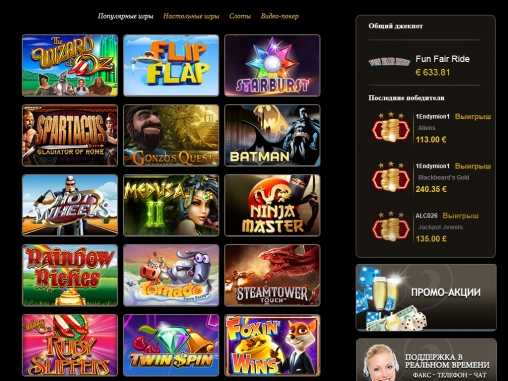Switch to Популярные игры tab
Image resolution: width=508 pixels, height=381 pixels.
point(125,16)
